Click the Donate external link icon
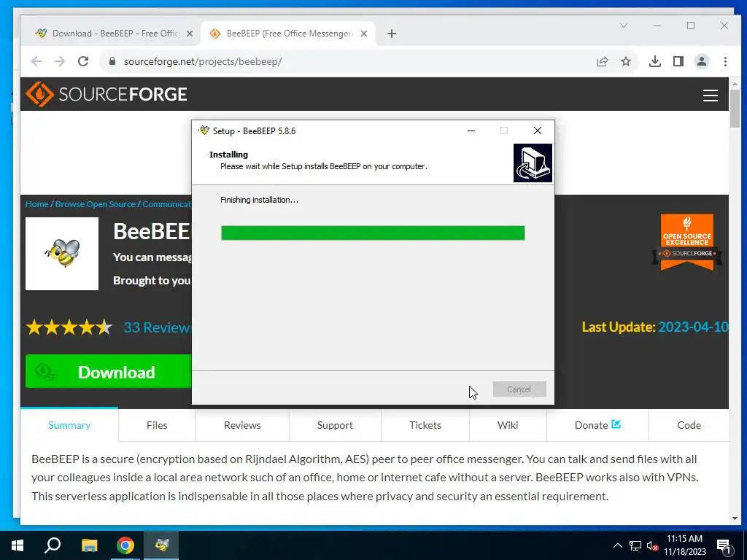Viewport: 747px width, 560px height. 616,424
